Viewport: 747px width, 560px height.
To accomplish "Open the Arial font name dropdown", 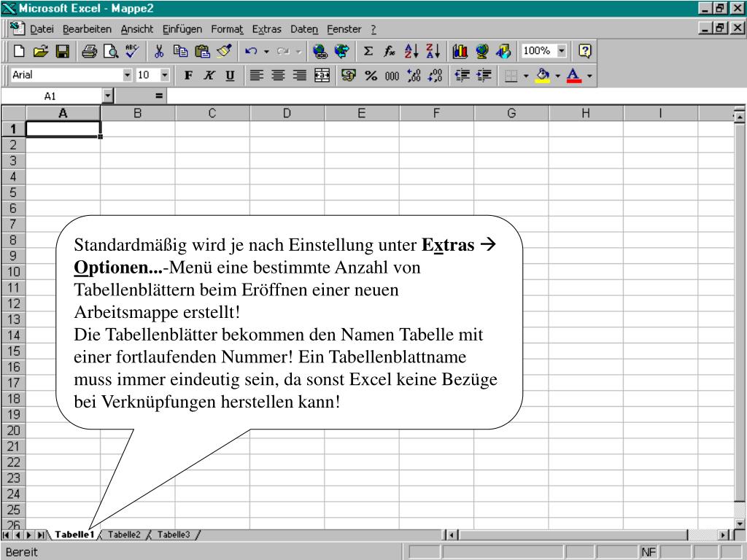I will coord(127,75).
